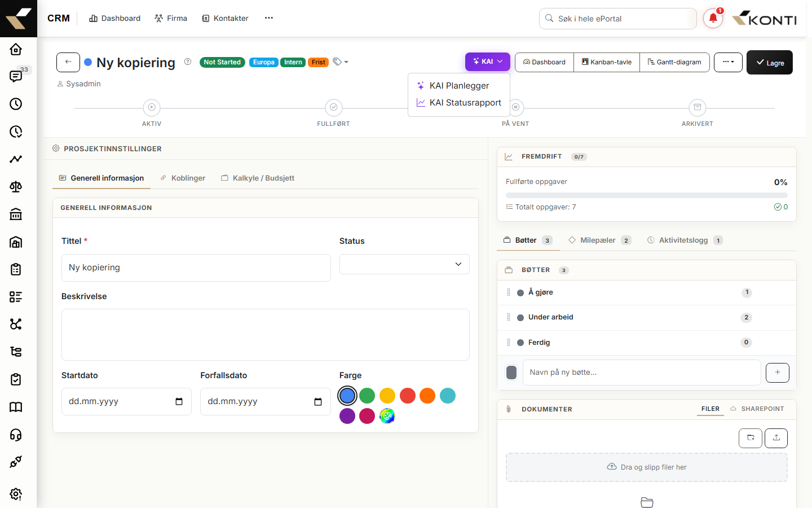Open the Milepæler tab
This screenshot has width=812, height=508.
[600, 240]
